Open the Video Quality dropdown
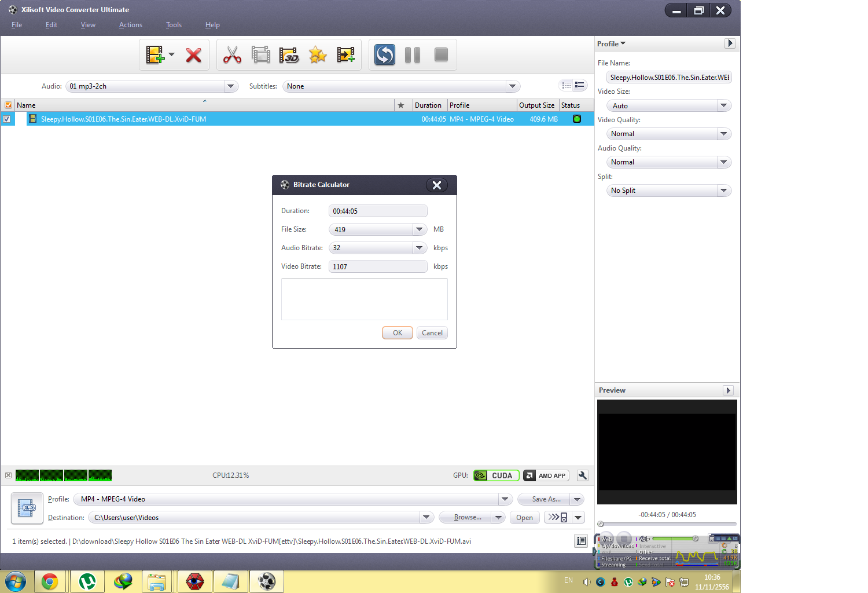 723,134
